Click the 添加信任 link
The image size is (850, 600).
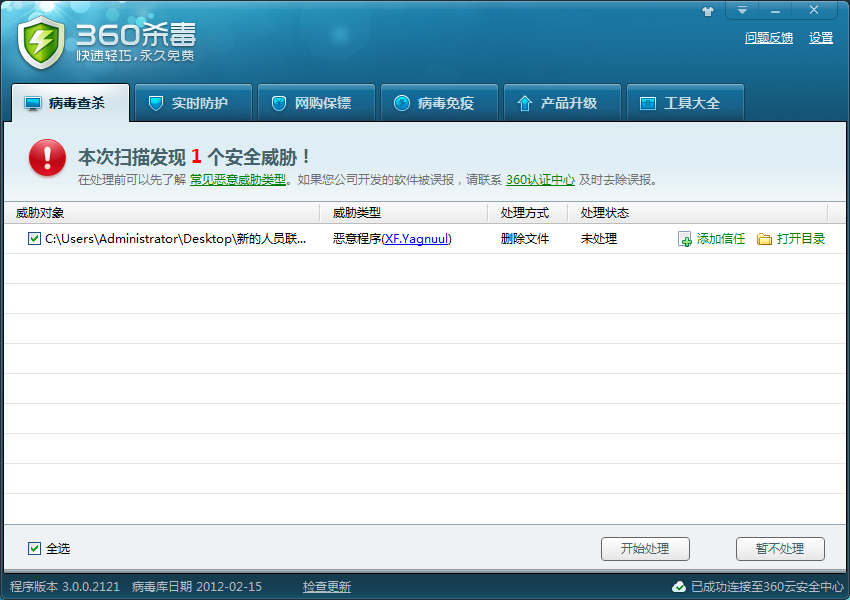720,239
